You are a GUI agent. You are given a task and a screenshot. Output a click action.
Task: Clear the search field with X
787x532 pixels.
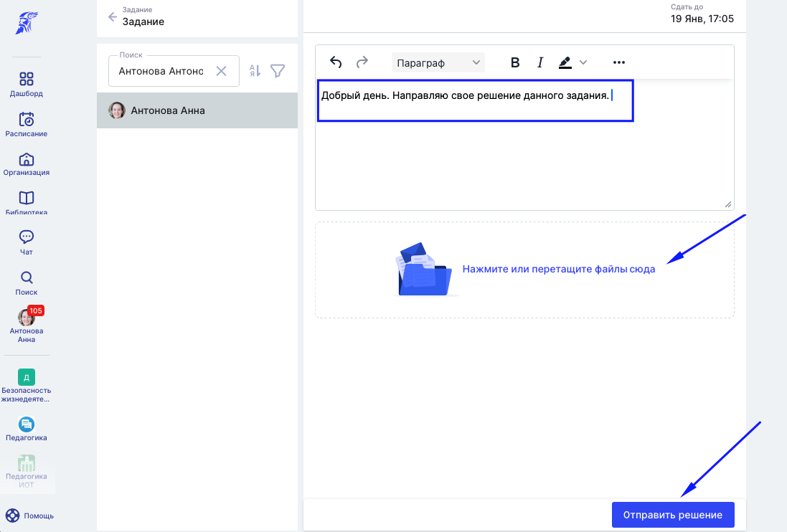[x=221, y=71]
